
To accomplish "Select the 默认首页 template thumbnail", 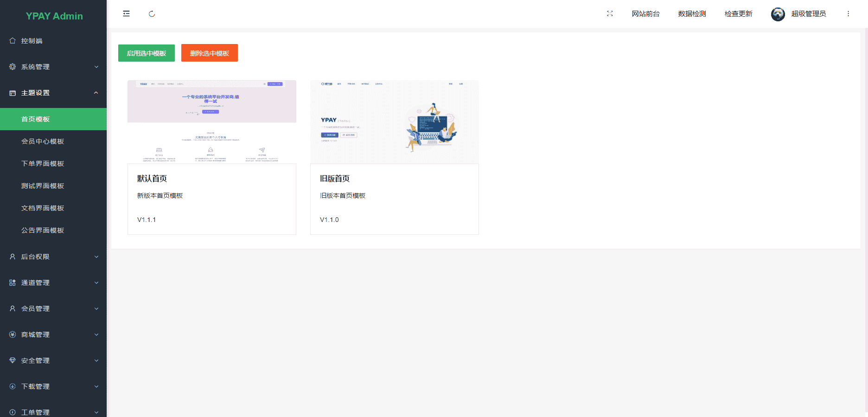I will tap(212, 122).
